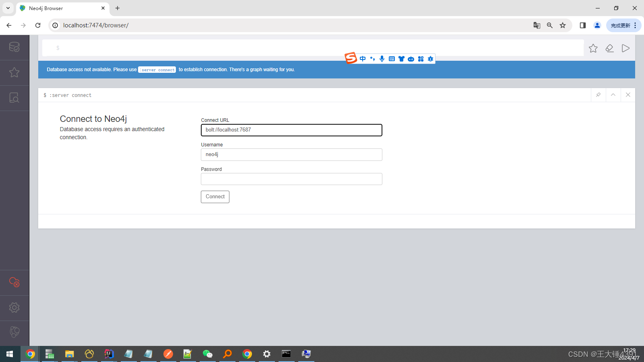
Task: Focus the Cypher command editor
Action: 313,48
